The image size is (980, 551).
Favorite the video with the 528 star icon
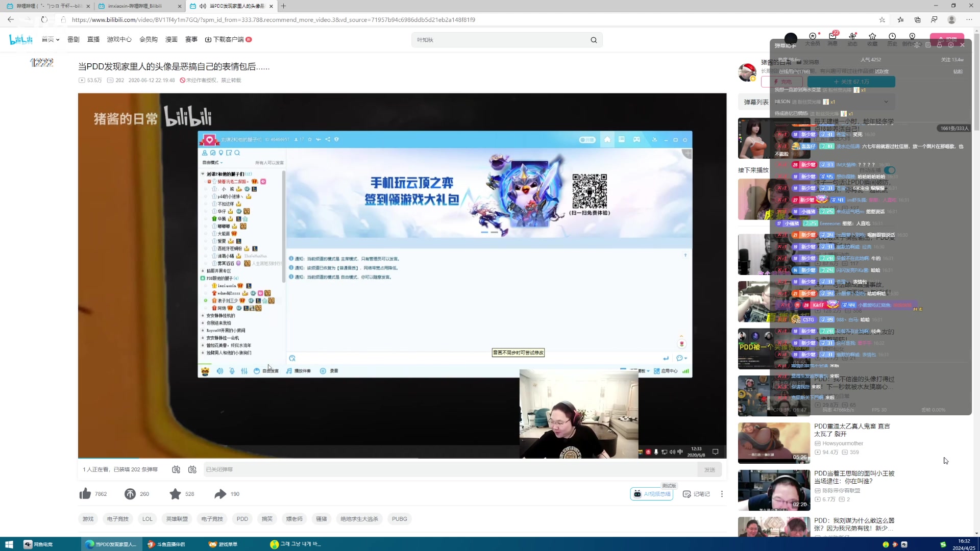click(x=175, y=493)
